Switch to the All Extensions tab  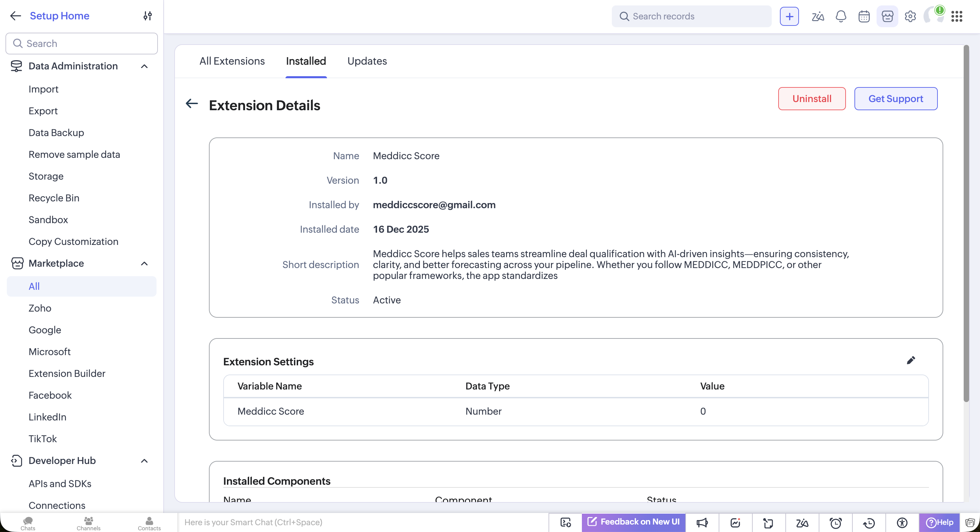[232, 61]
